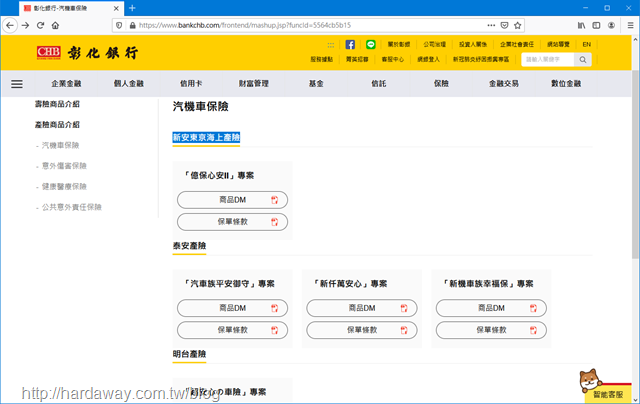Go to the browser home page
The height and width of the screenshot is (404, 640).
click(55, 25)
